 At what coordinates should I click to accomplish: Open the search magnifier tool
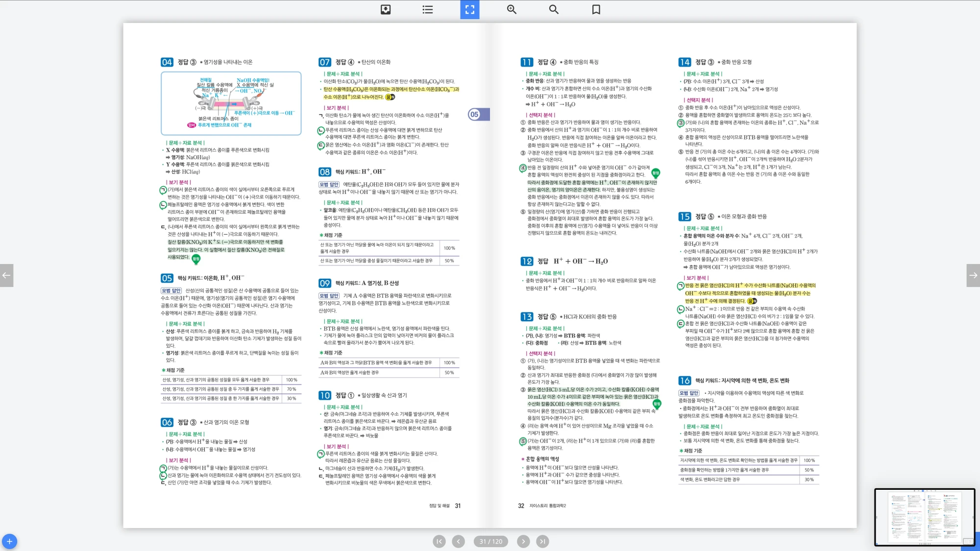coord(554,9)
